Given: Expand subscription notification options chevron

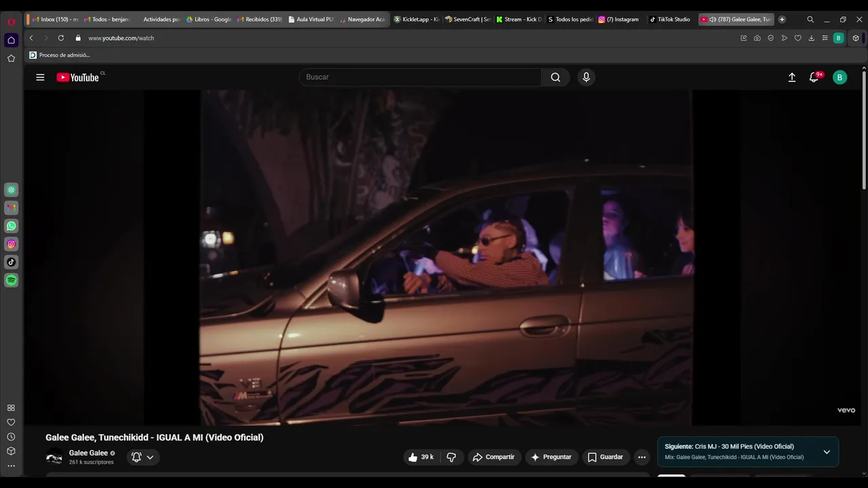Looking at the screenshot, I should pyautogui.click(x=150, y=457).
